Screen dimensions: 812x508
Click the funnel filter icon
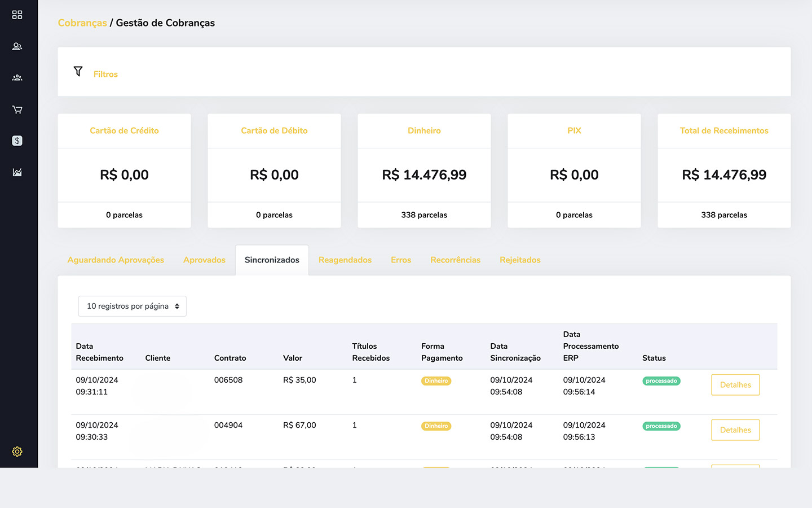(x=78, y=72)
